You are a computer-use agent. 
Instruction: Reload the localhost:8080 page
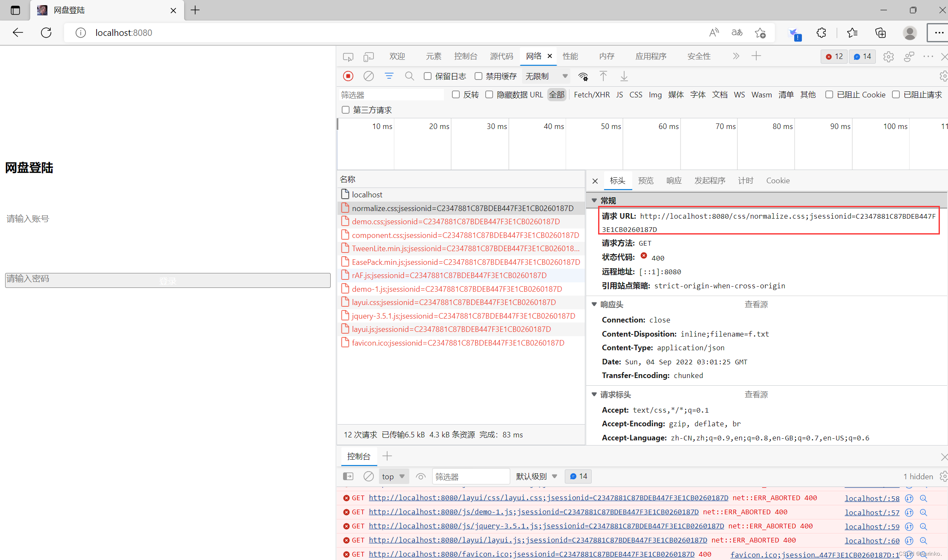(46, 32)
